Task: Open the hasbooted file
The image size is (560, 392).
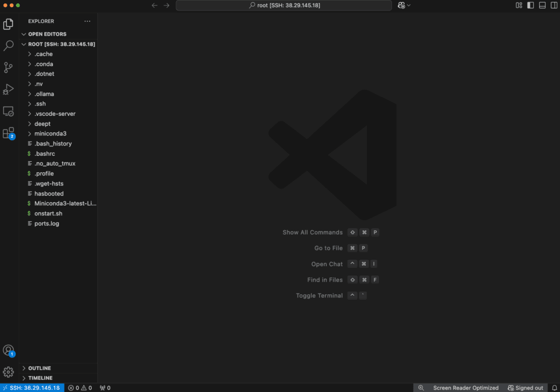Action: click(58, 194)
